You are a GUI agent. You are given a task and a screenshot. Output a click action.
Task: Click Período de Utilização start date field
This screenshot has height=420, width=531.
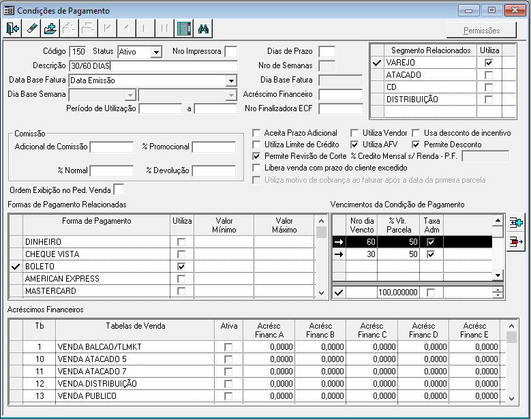(160, 108)
